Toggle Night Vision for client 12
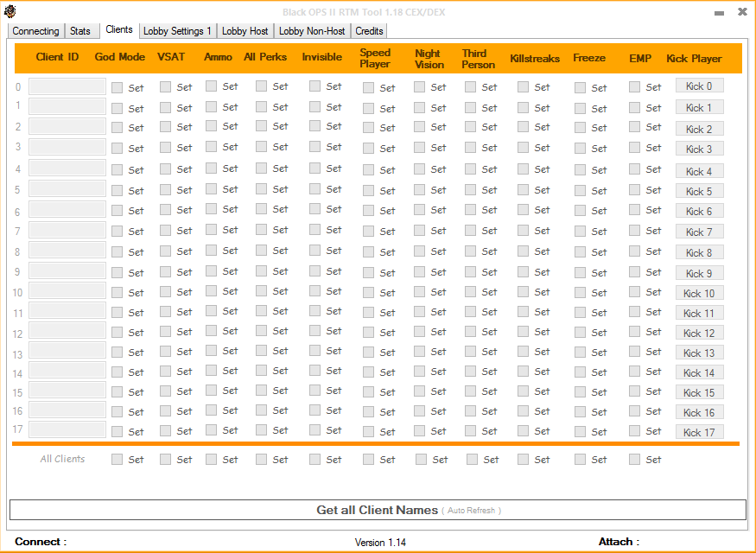The image size is (756, 553). [419, 332]
